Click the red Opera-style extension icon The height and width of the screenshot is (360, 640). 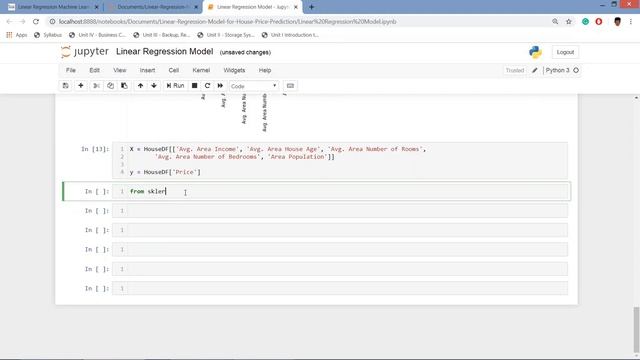tap(599, 22)
